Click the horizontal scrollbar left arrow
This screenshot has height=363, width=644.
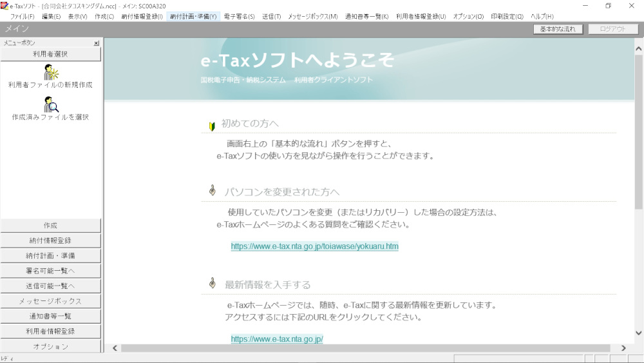115,348
